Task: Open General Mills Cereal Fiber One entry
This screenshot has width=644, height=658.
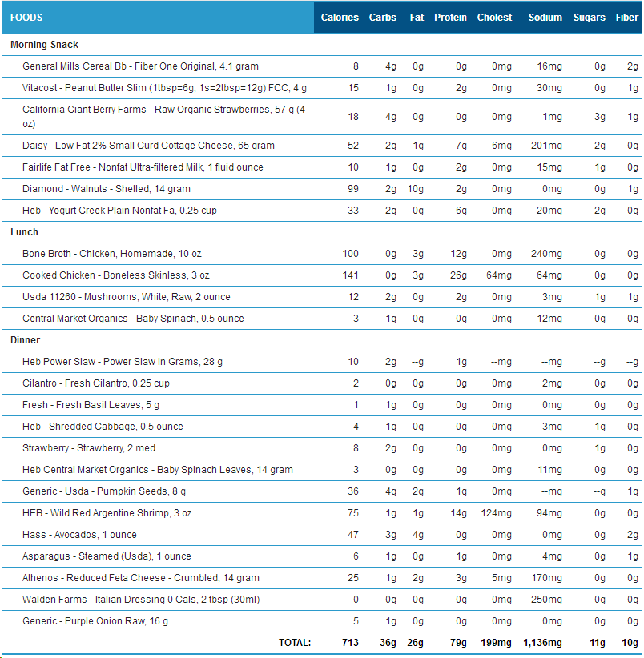Action: [x=140, y=66]
